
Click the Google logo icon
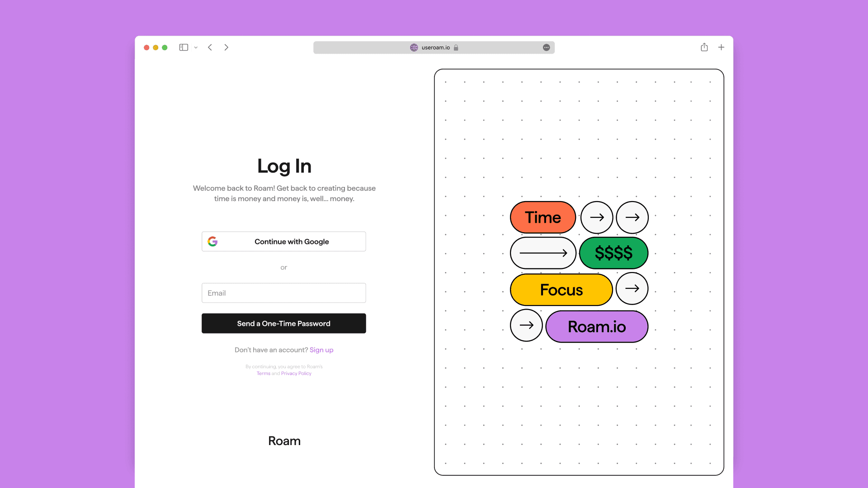pos(212,241)
